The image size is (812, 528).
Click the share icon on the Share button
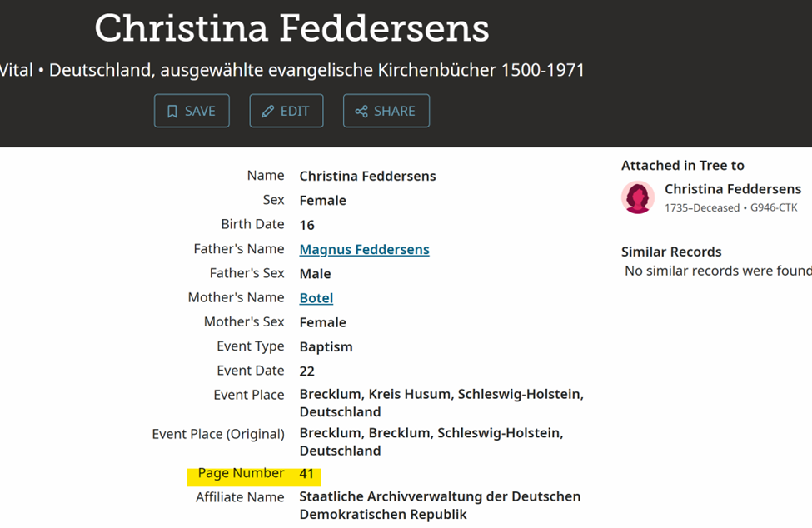click(x=361, y=112)
